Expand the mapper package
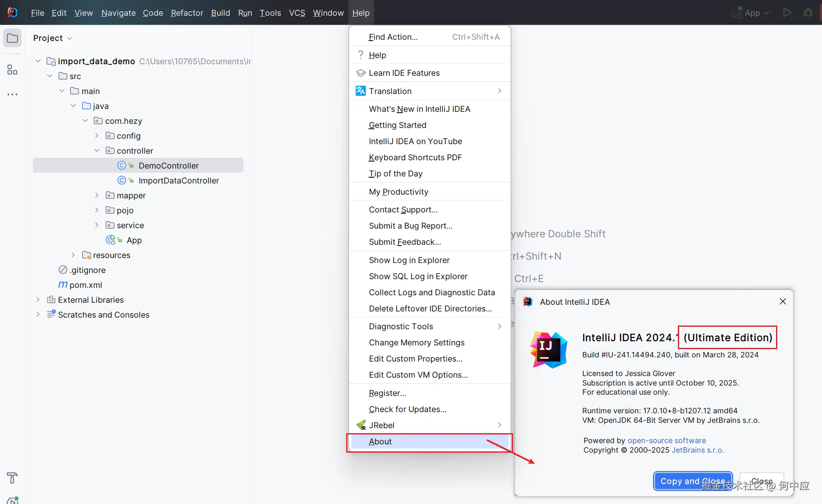 point(97,195)
